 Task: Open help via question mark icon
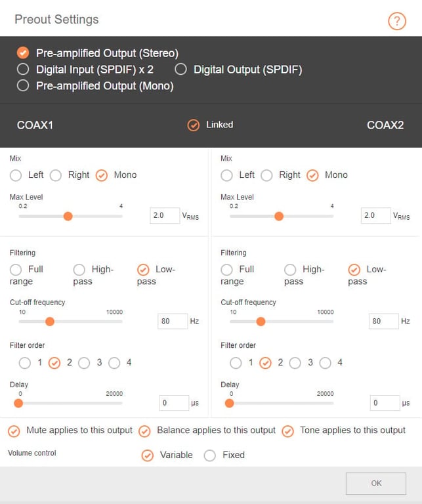(x=397, y=21)
